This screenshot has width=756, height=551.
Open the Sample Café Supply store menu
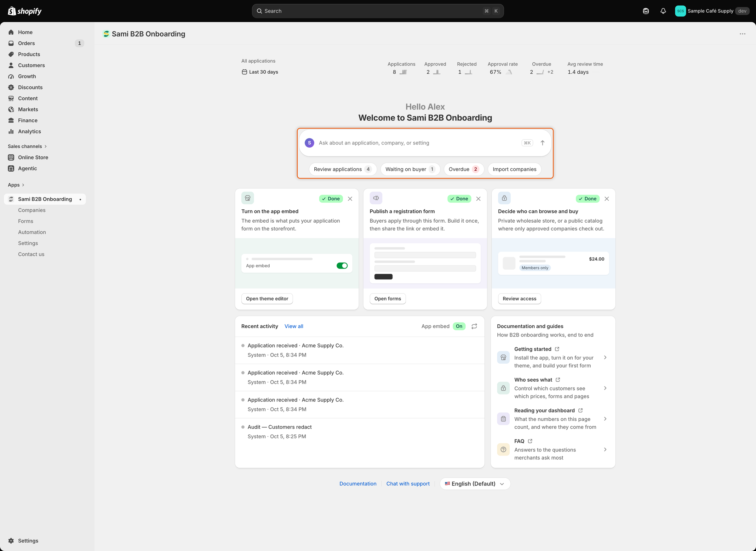(x=712, y=11)
